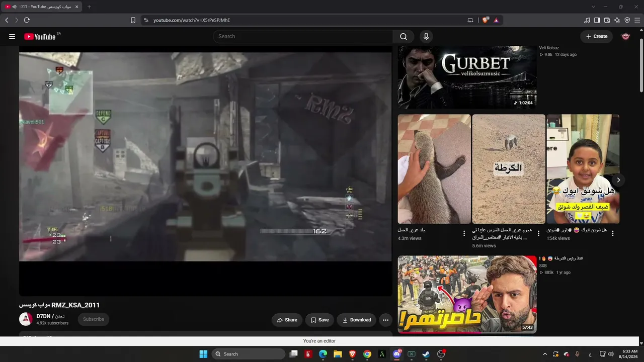The width and height of the screenshot is (644, 362).
Task: Open the D7DN channel avatar
Action: [x=26, y=319]
